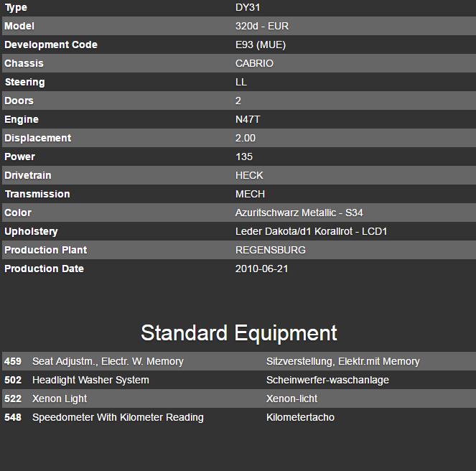Click the Doors label
The height and width of the screenshot is (471, 476).
tap(19, 101)
